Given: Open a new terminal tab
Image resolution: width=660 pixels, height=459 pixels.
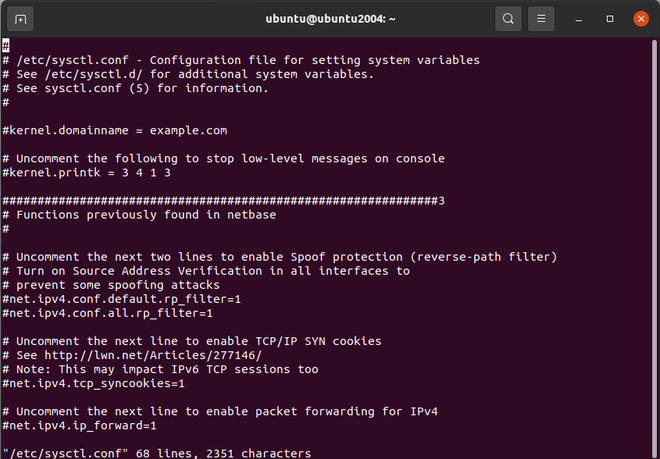Looking at the screenshot, I should [x=22, y=19].
